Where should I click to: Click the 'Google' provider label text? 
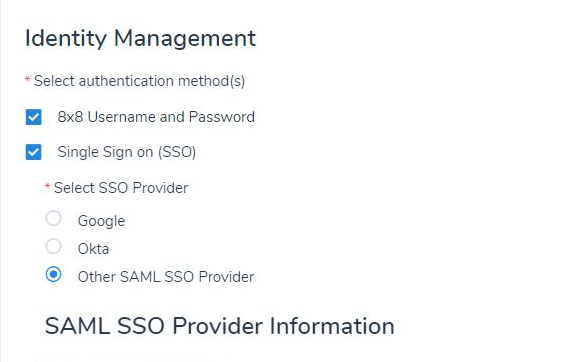tap(101, 221)
